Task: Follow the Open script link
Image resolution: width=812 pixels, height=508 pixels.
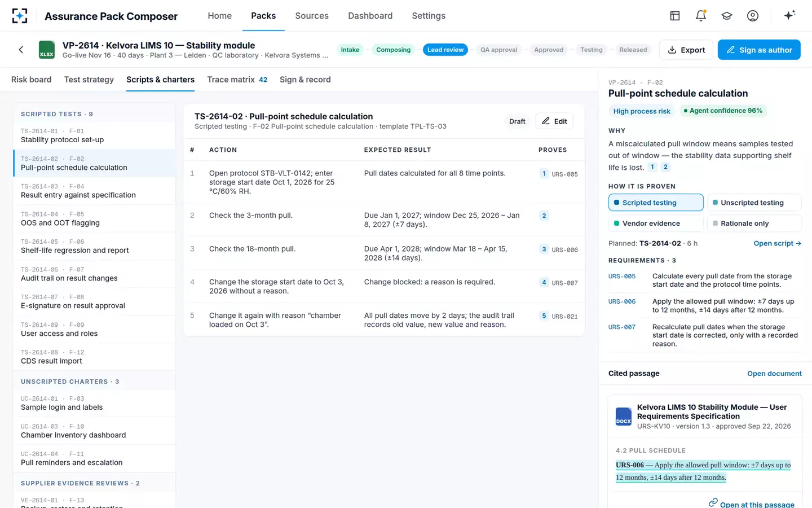Action: coord(778,243)
